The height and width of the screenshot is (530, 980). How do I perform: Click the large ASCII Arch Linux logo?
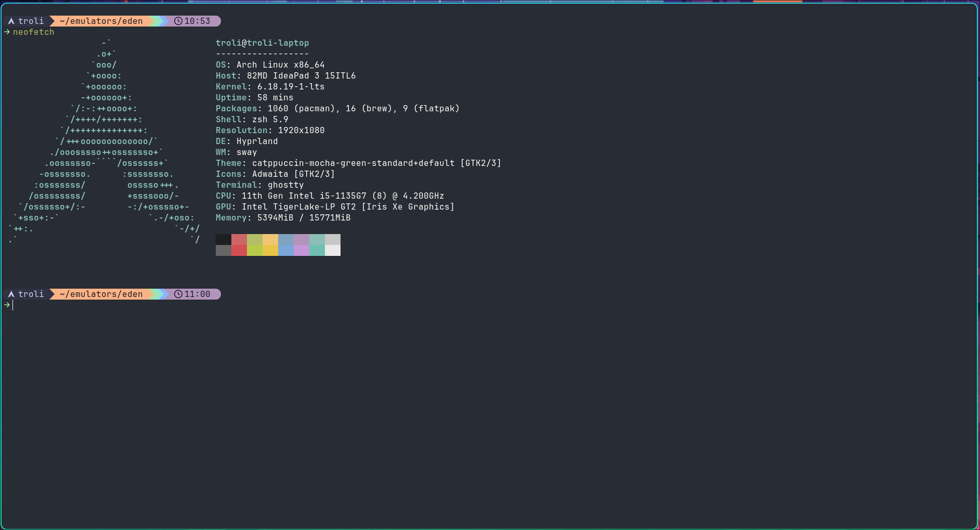pyautogui.click(x=104, y=141)
